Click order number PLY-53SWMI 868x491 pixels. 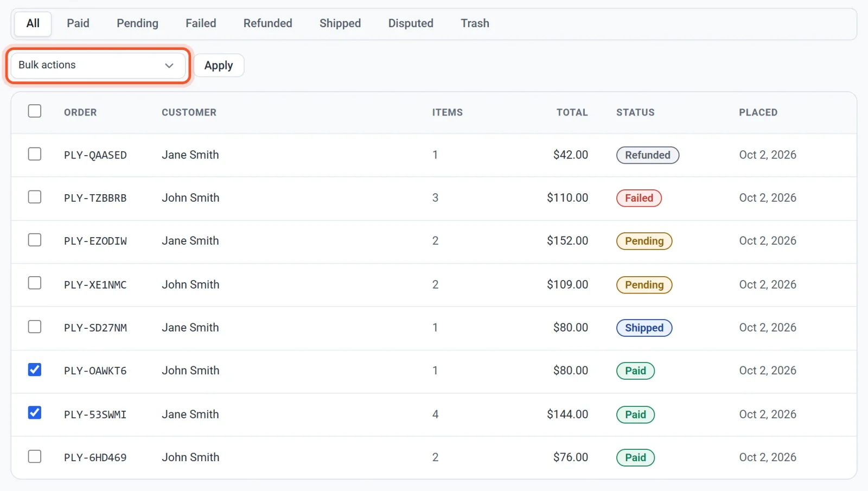click(x=95, y=415)
